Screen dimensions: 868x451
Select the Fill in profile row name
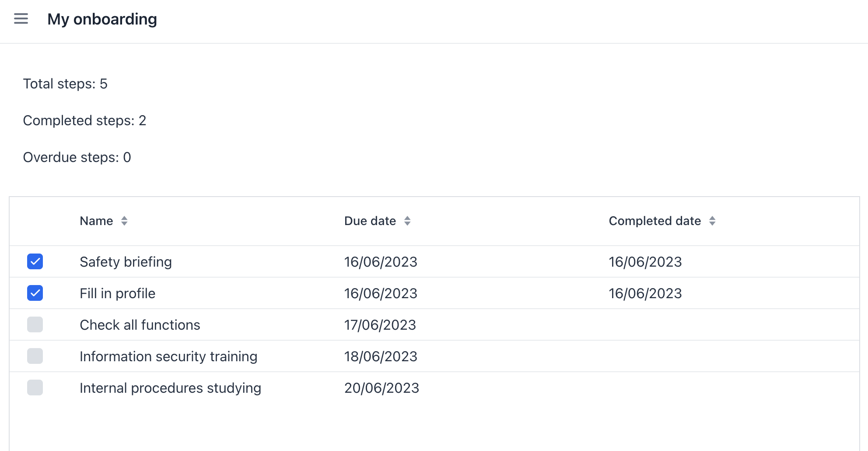coord(117,293)
